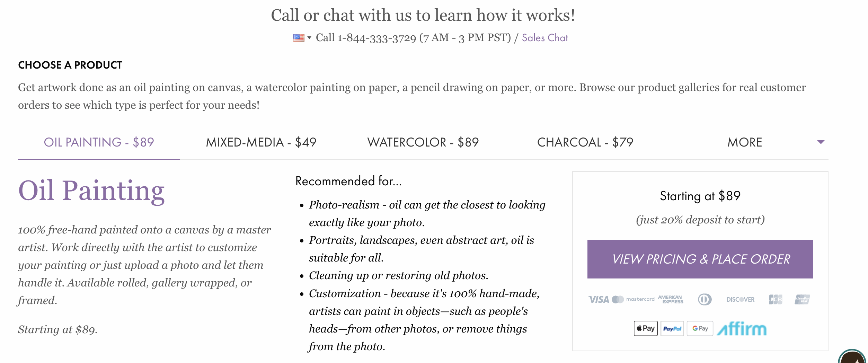Click the Visa card logo

pyautogui.click(x=599, y=300)
